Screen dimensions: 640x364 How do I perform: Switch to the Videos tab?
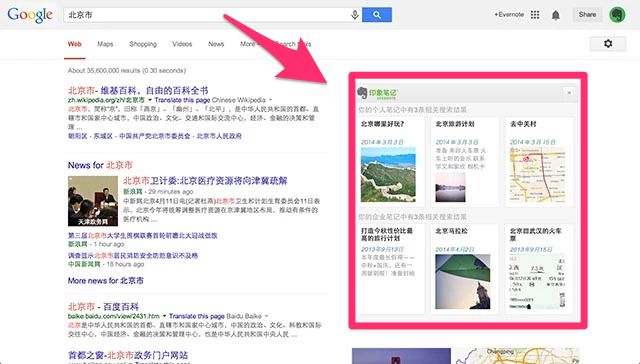(182, 44)
